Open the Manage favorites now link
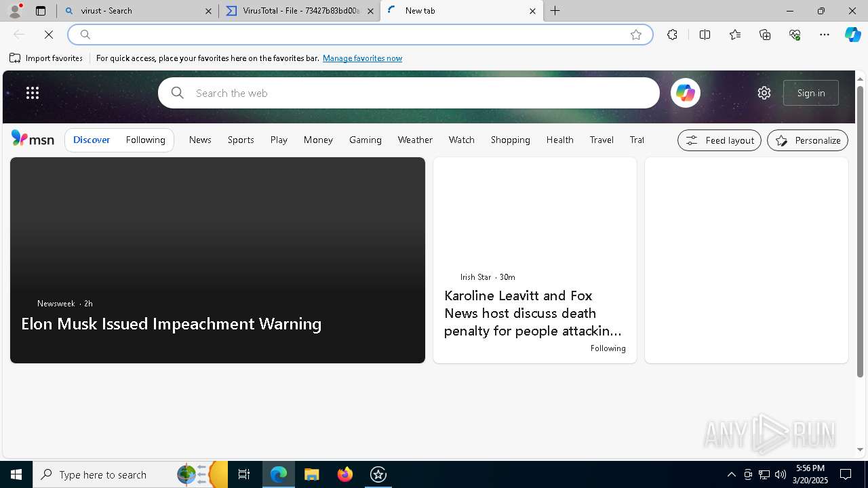This screenshot has height=488, width=868. tap(362, 58)
